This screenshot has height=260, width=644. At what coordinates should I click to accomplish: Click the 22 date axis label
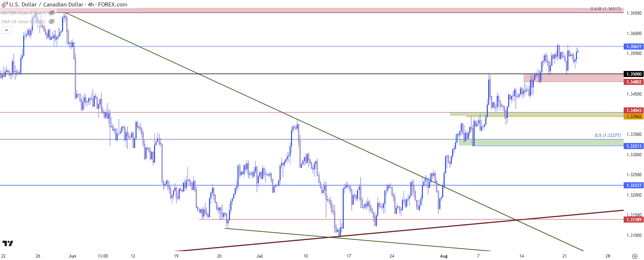coord(3,256)
